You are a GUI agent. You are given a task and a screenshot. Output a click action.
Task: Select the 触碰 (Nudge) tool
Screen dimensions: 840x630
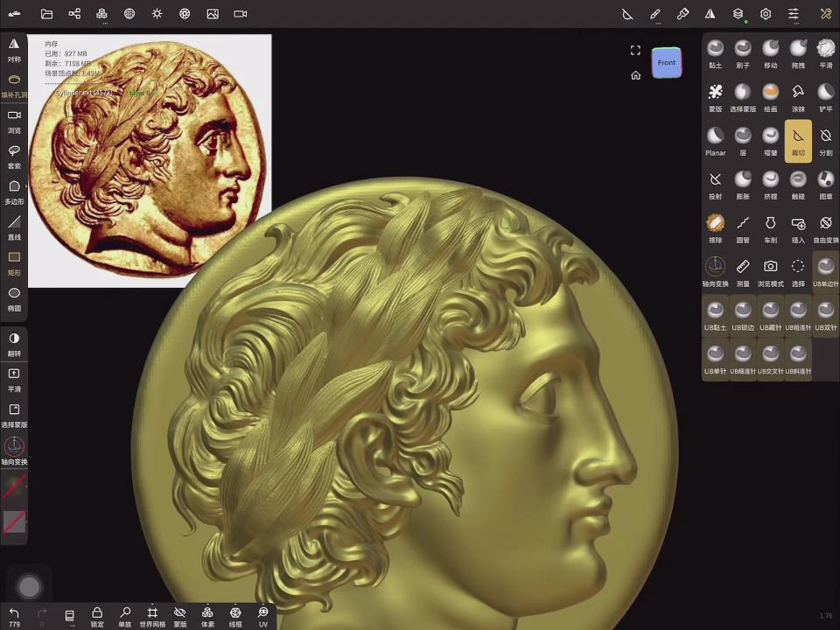click(x=798, y=185)
